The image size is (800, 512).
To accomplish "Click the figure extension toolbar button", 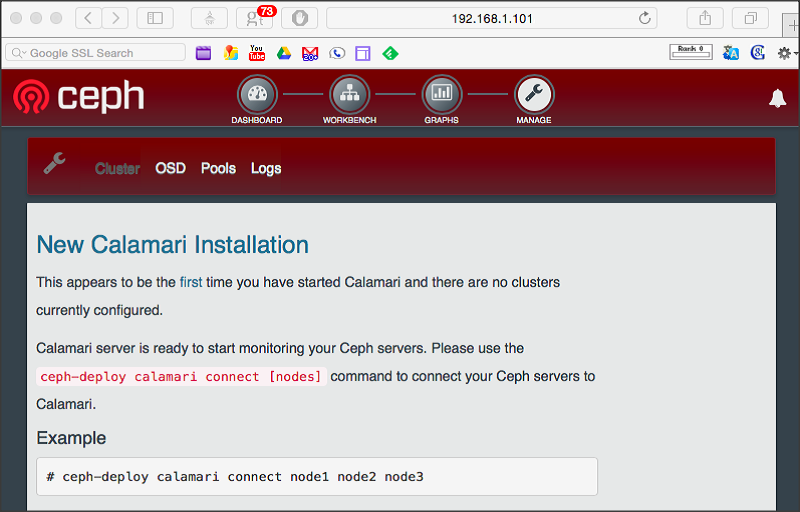I will point(209,18).
